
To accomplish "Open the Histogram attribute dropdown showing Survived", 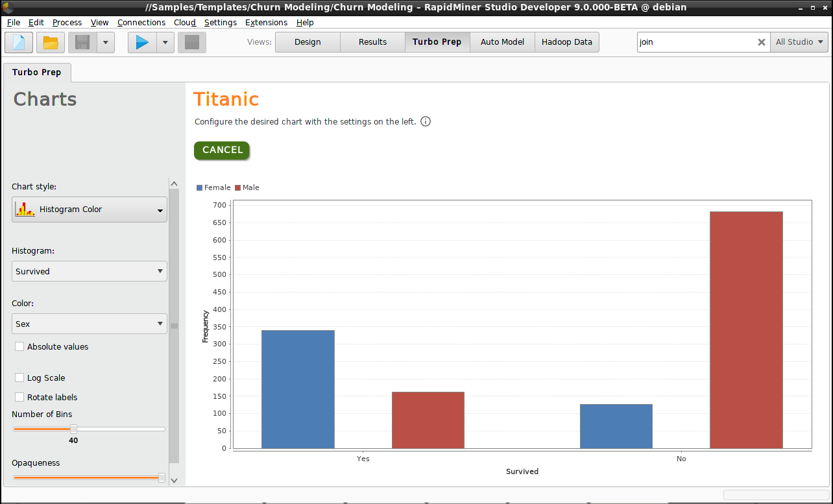I will coord(89,271).
